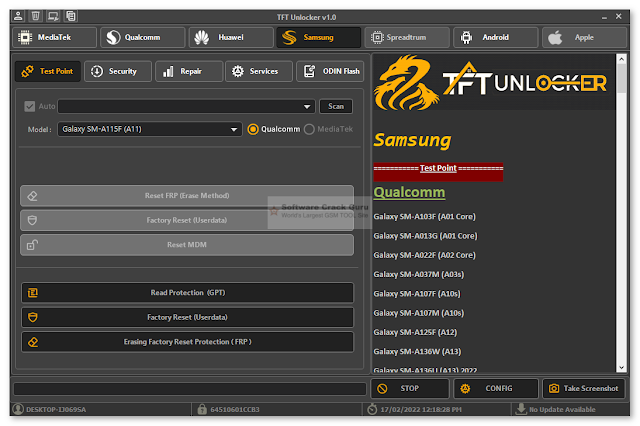Click the orange icon on Read Protection button

tap(33, 293)
